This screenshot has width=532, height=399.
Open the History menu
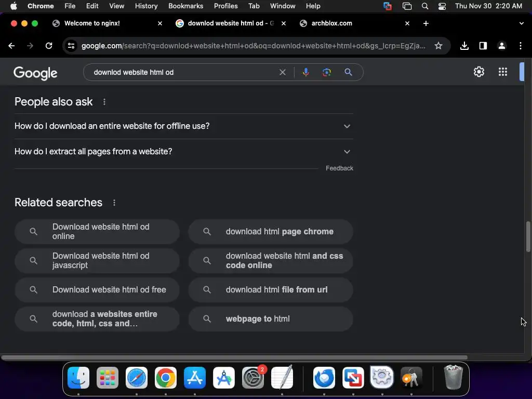(x=146, y=6)
